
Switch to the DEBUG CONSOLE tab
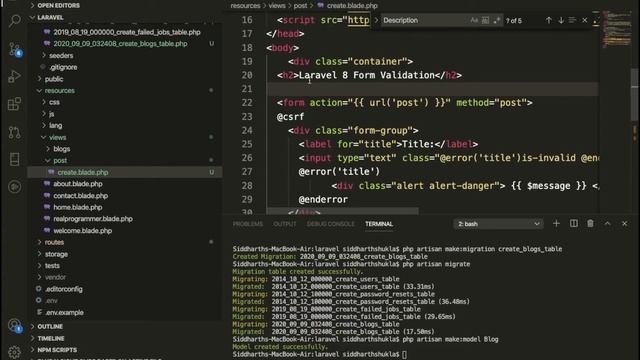click(x=331, y=224)
